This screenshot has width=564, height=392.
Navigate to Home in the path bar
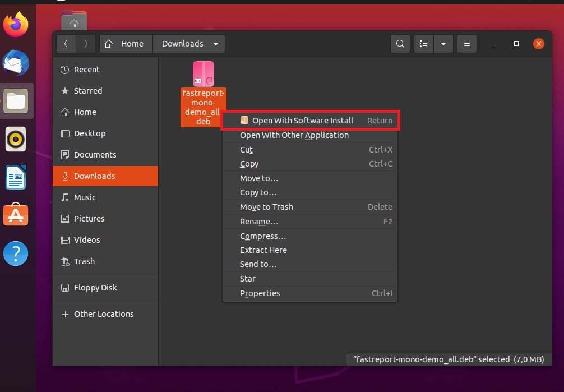pyautogui.click(x=126, y=44)
